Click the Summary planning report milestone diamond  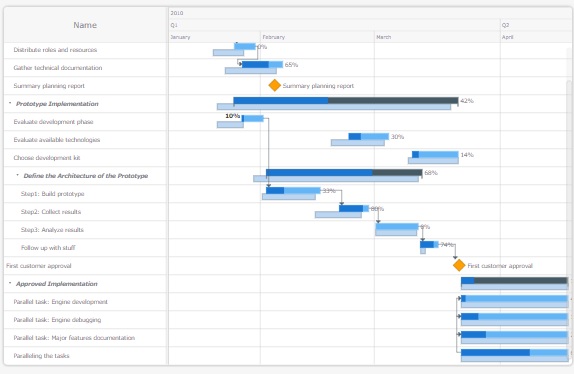275,85
